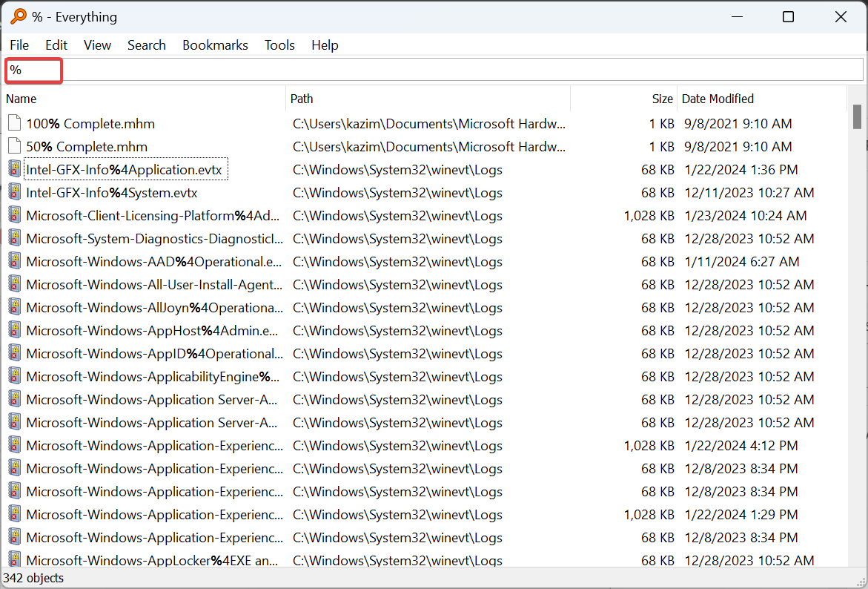Click the date 1/22/2024 1:36 PM

(x=741, y=170)
